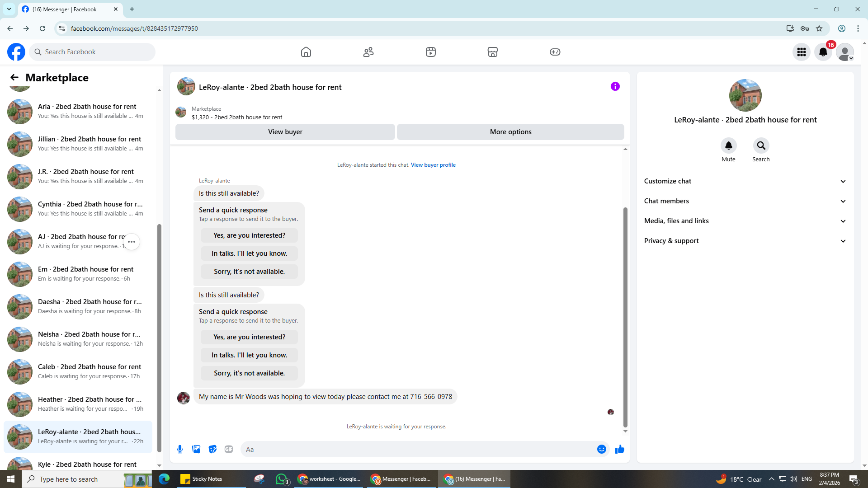This screenshot has height=488, width=868.
Task: Click the message input field
Action: point(416,449)
